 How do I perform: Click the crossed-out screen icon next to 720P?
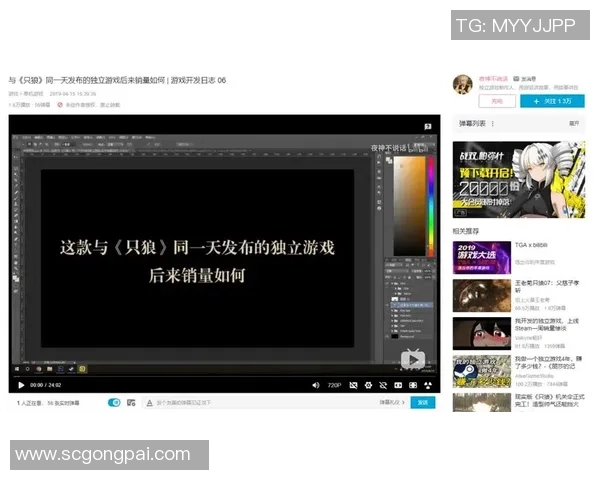point(353,385)
